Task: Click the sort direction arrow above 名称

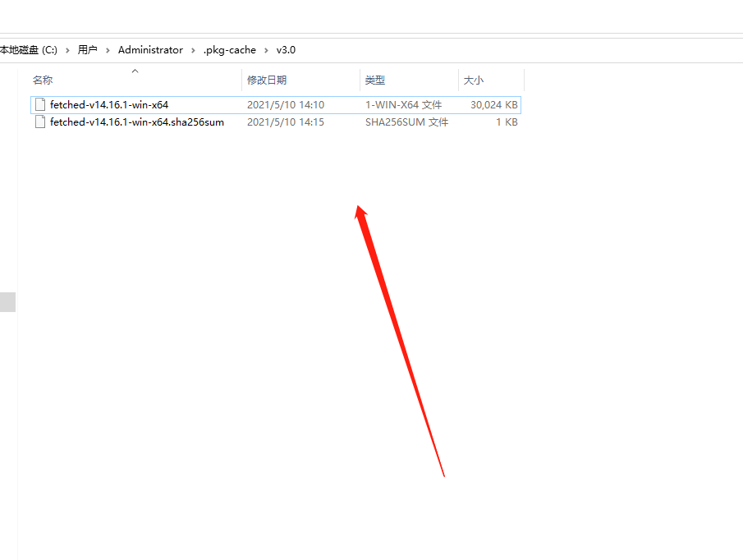Action: (x=134, y=71)
